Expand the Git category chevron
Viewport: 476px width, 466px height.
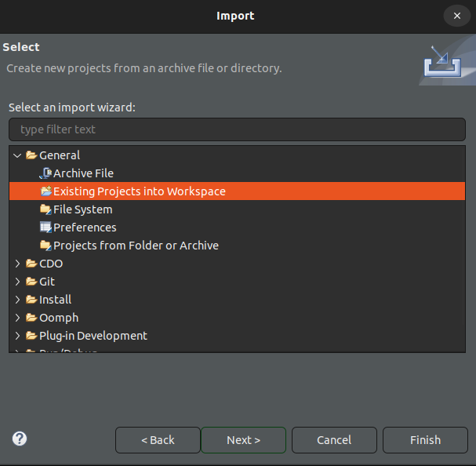click(17, 282)
